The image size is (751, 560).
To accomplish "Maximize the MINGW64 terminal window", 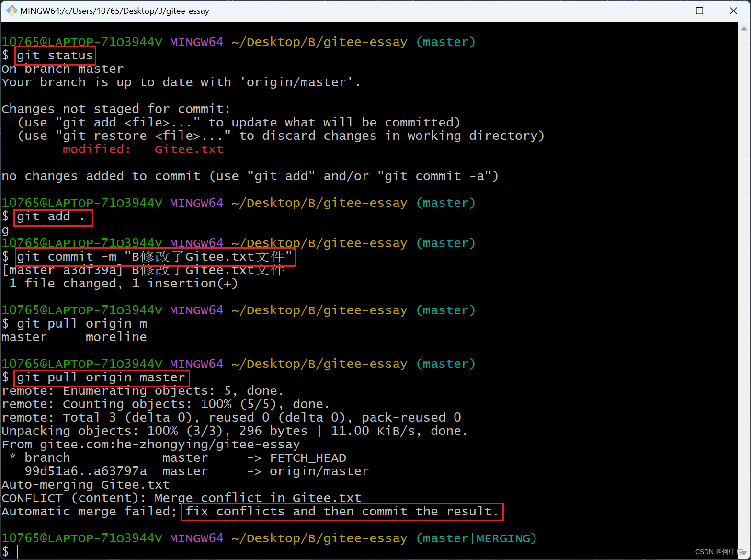I will [699, 11].
